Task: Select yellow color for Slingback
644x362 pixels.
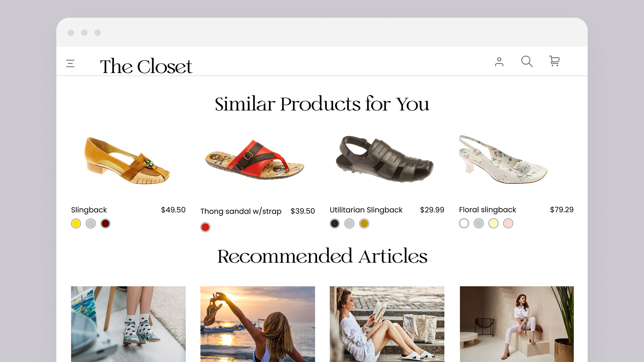Action: pyautogui.click(x=76, y=224)
